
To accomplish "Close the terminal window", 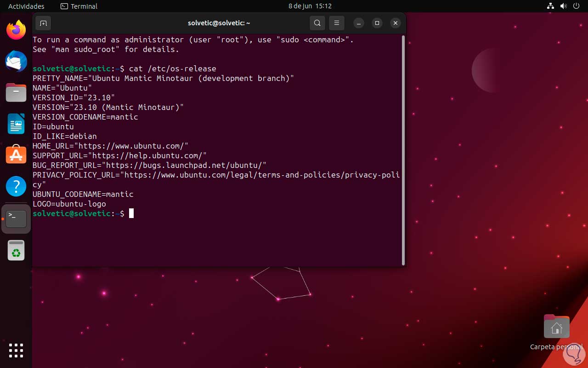I will 396,23.
